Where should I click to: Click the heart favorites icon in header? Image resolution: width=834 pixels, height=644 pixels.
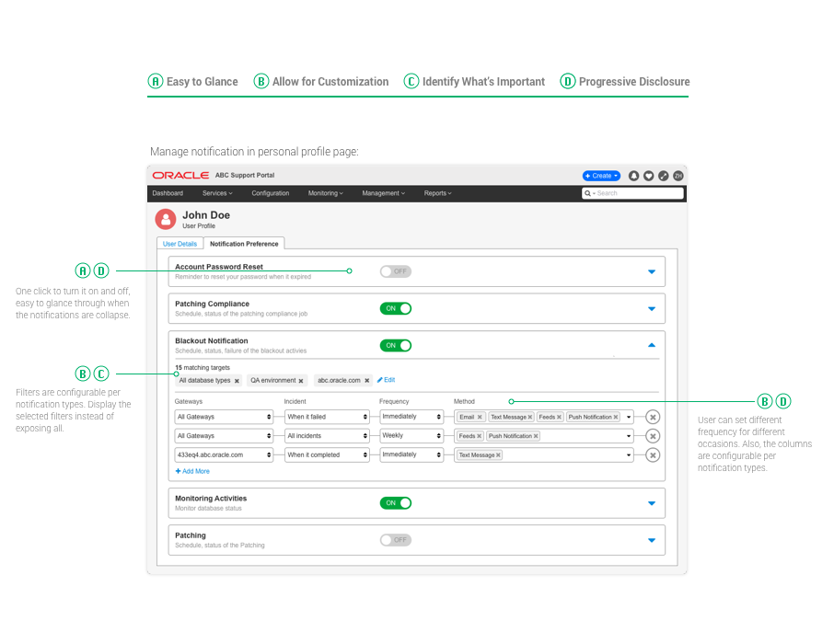[648, 176]
